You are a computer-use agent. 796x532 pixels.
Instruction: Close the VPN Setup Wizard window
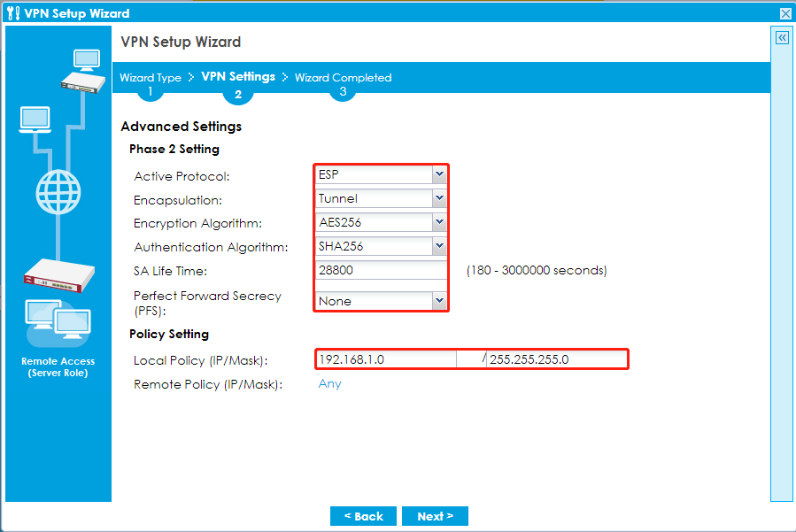[x=785, y=13]
